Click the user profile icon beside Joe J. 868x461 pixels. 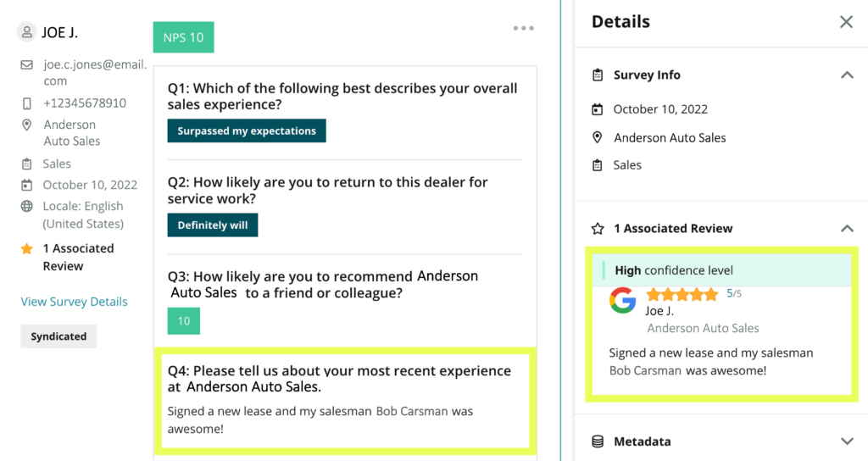26,33
